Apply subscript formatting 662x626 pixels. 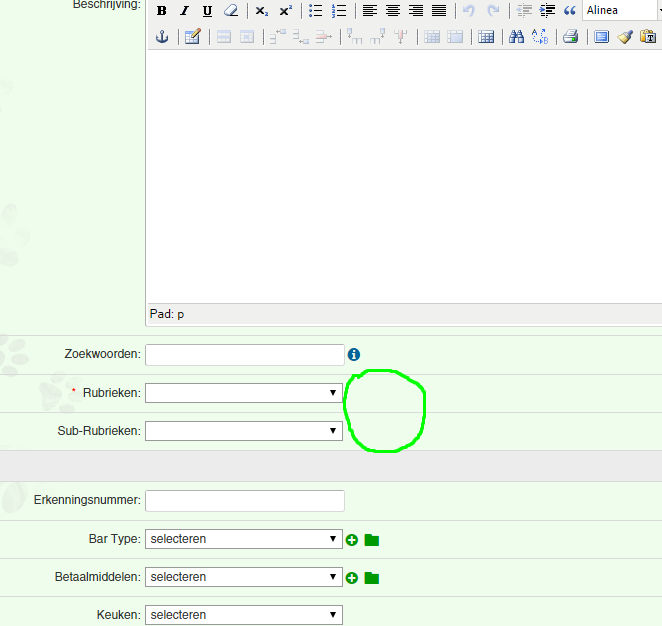262,11
